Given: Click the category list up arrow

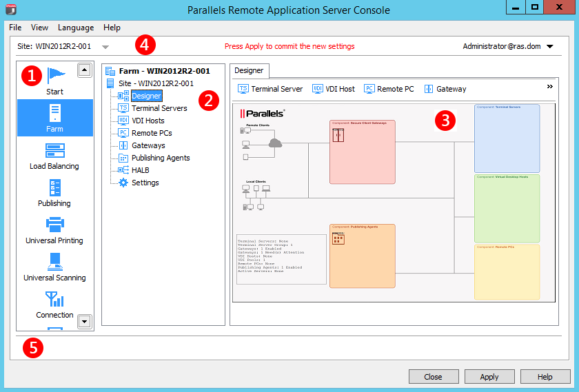Looking at the screenshot, I should [x=84, y=70].
